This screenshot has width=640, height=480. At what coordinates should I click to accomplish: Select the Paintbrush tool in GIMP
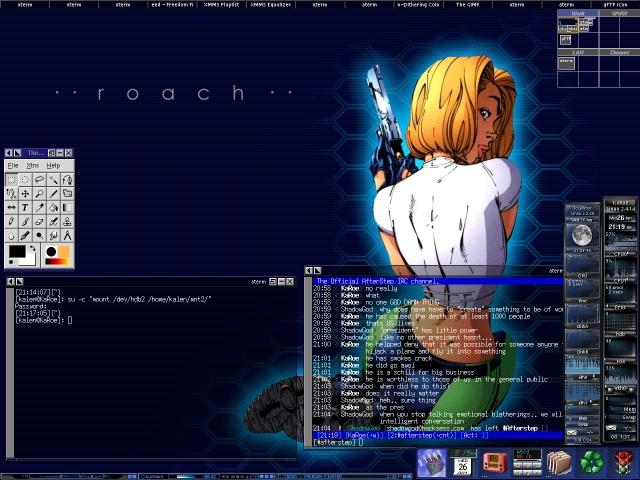pos(25,221)
